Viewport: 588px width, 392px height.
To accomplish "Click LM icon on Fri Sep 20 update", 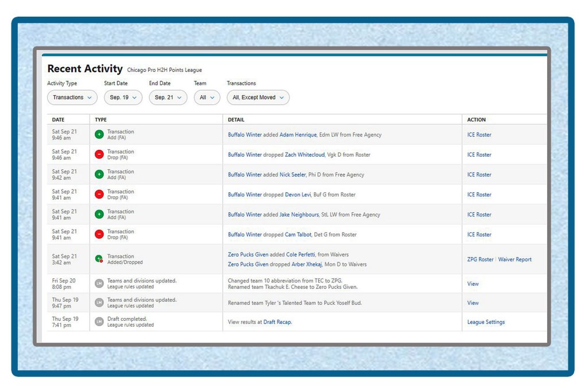I will [99, 284].
